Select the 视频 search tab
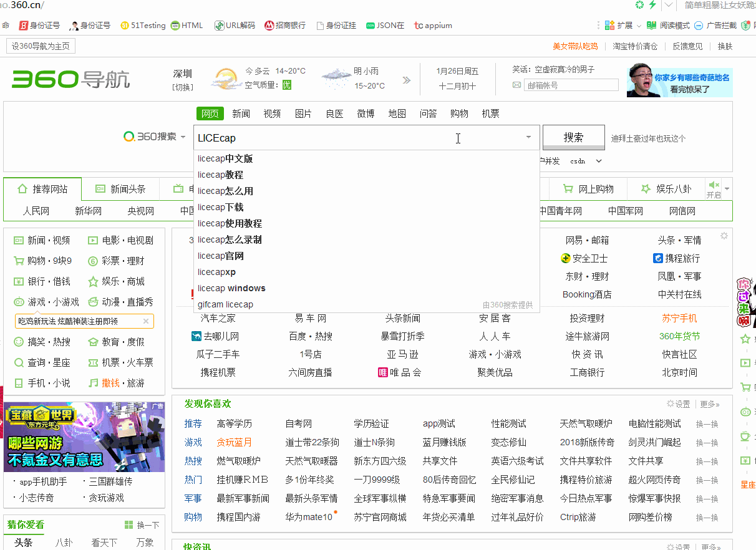This screenshot has width=756, height=550. pos(272,113)
